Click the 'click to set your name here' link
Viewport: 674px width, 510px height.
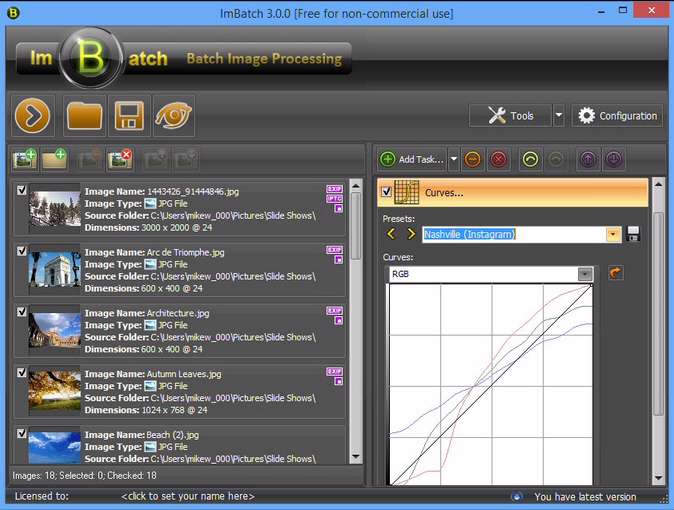188,496
